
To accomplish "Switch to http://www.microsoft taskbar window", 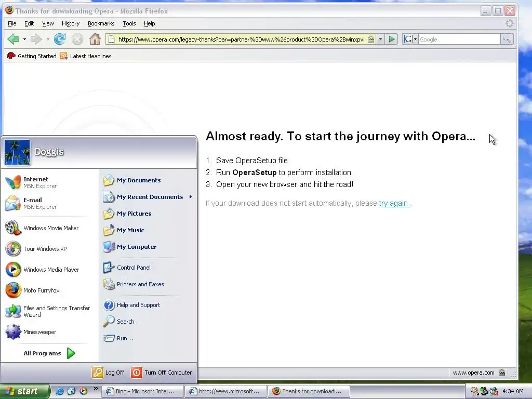I will point(225,391).
